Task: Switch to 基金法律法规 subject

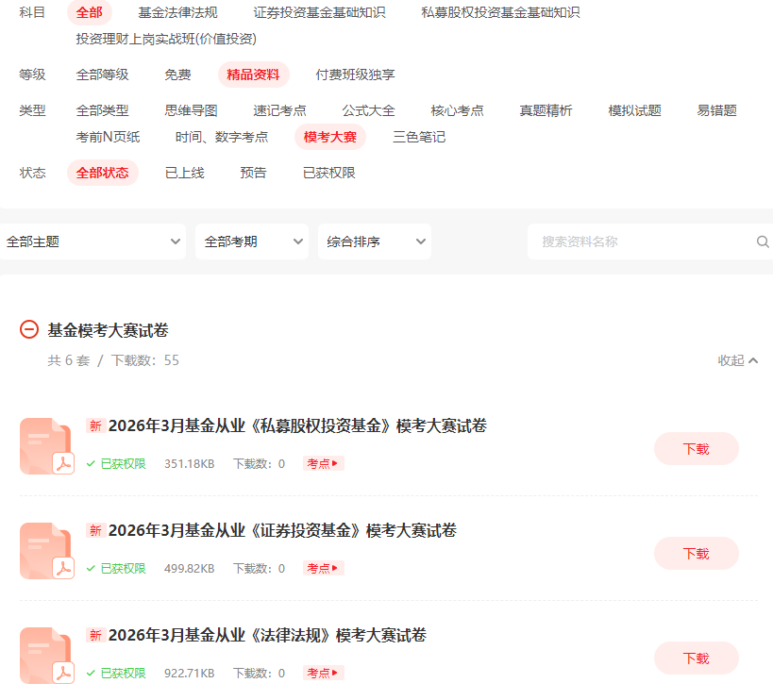Action: 177,12
